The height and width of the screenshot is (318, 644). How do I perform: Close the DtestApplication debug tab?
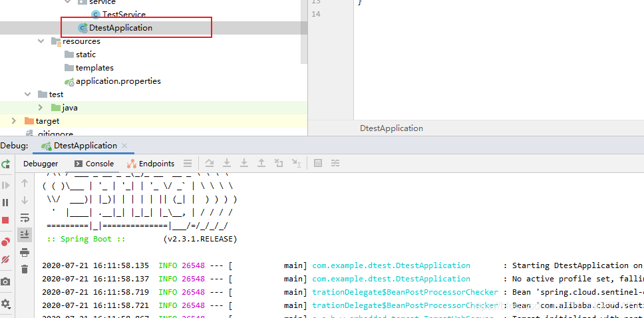point(124,146)
